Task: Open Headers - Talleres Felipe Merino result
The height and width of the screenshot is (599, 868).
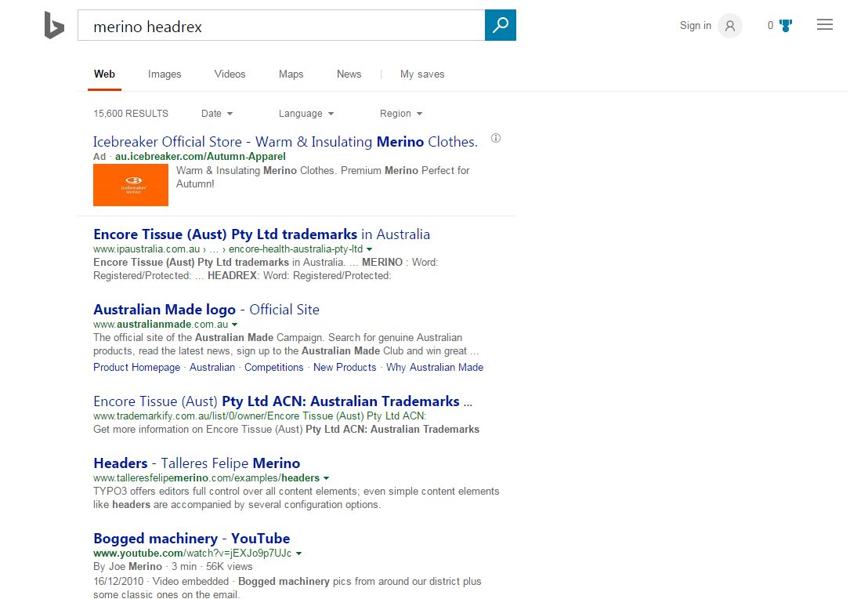Action: pyautogui.click(x=197, y=463)
